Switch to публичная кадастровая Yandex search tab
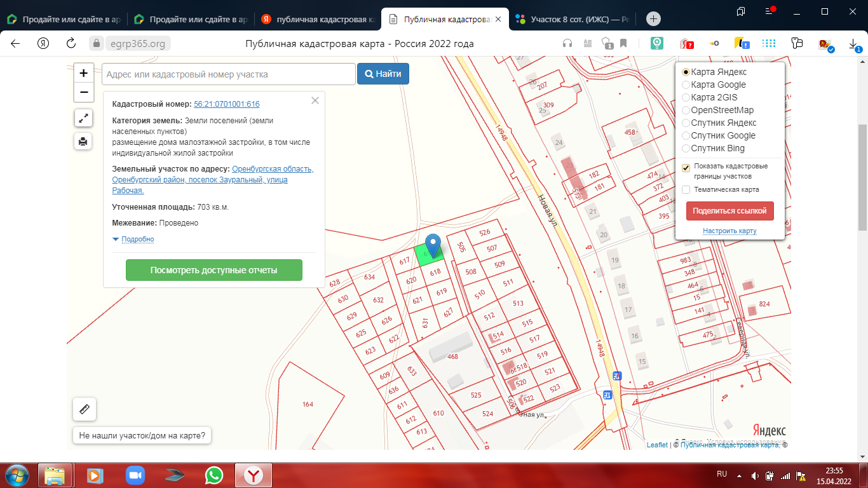This screenshot has height=488, width=868. tap(317, 19)
